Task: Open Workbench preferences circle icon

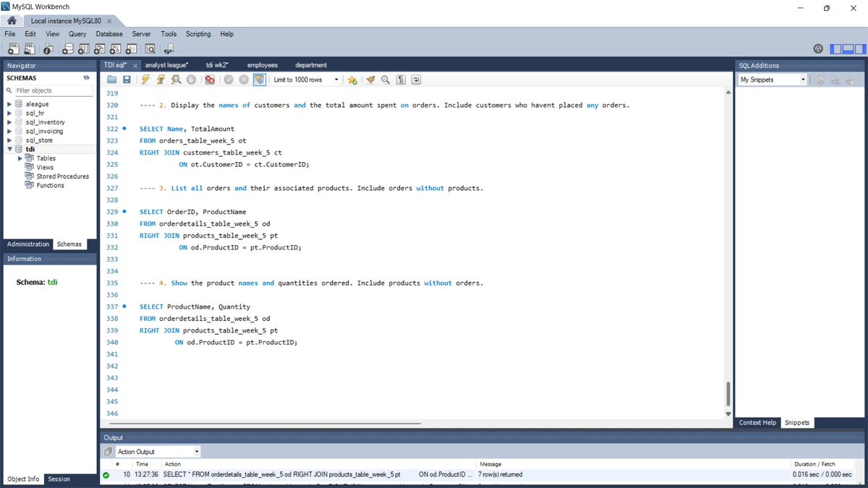Action: [x=818, y=49]
